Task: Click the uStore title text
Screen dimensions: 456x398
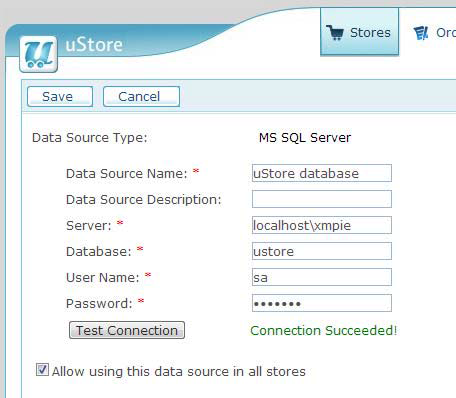Action: (x=94, y=45)
